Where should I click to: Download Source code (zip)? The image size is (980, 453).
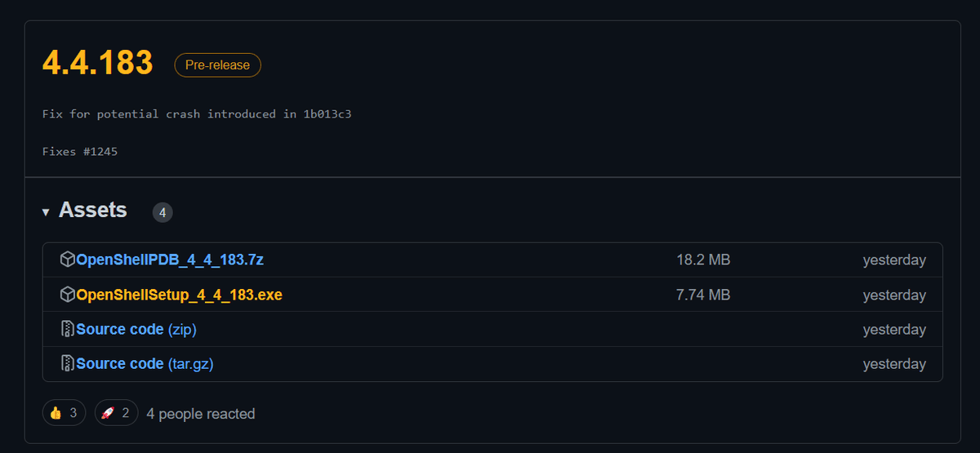click(136, 329)
